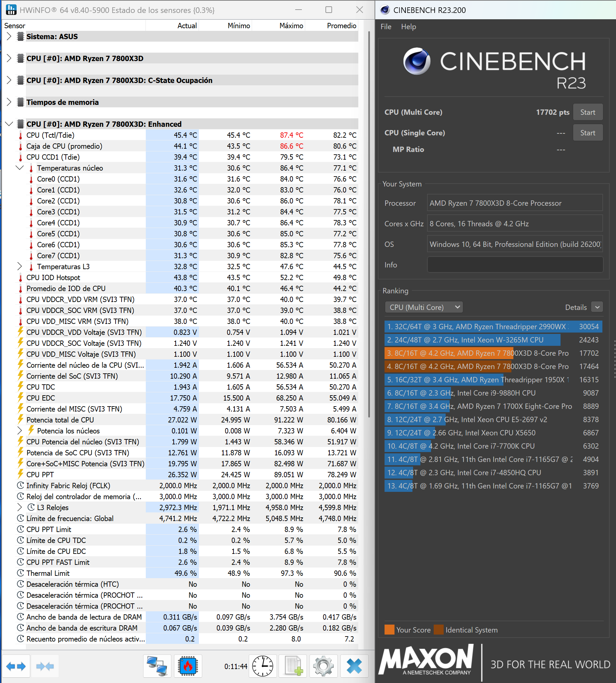Viewport: 616px width, 683px height.
Task: Click the Mínimo column header
Action: pos(225,26)
